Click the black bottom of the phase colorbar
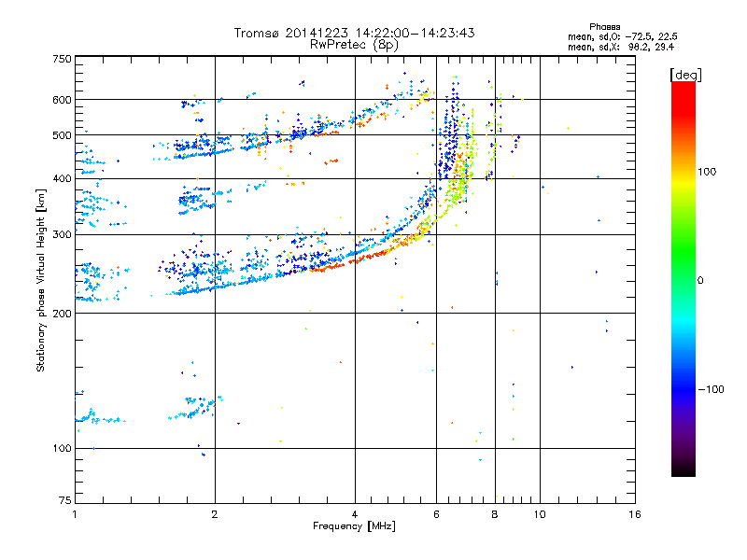 (684, 469)
